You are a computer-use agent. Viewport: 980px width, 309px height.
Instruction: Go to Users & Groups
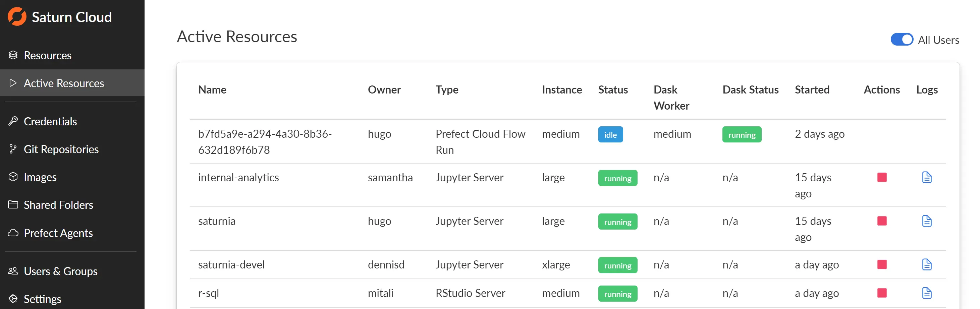60,271
